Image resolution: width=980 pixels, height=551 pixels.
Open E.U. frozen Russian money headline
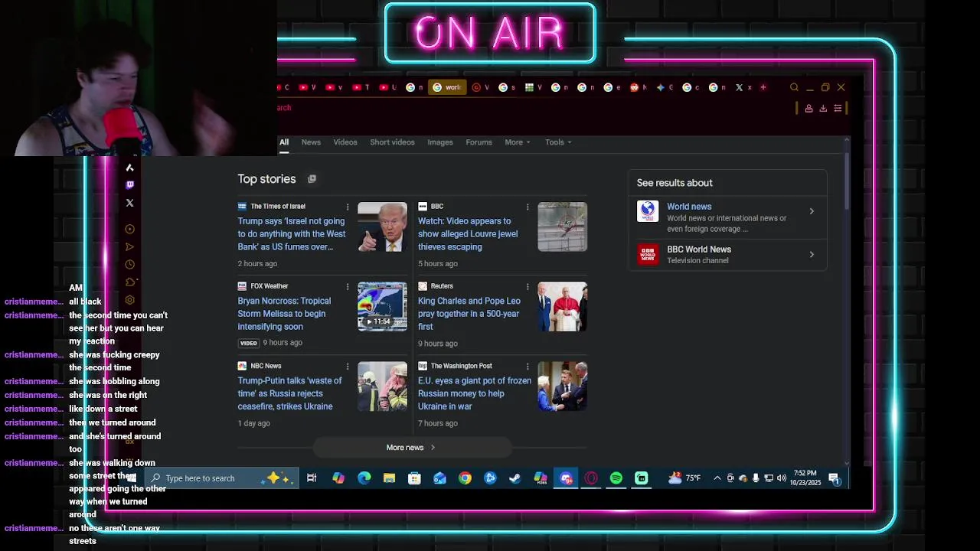475,393
